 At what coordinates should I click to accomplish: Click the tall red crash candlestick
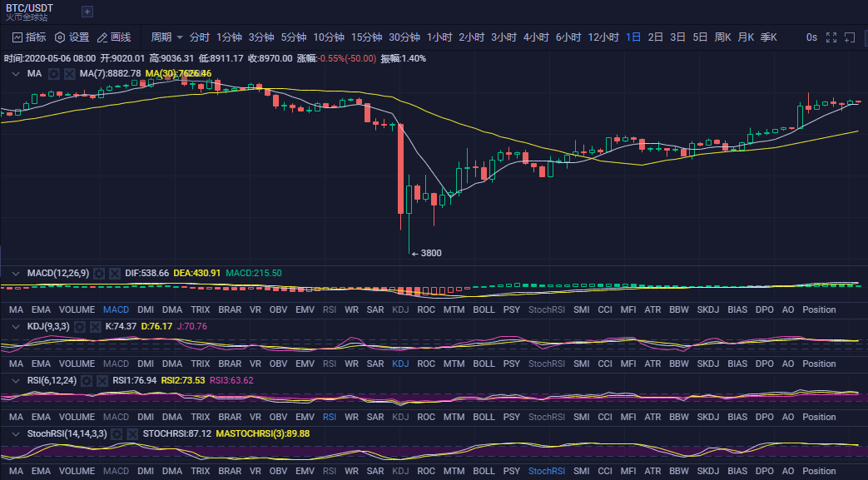tap(401, 169)
